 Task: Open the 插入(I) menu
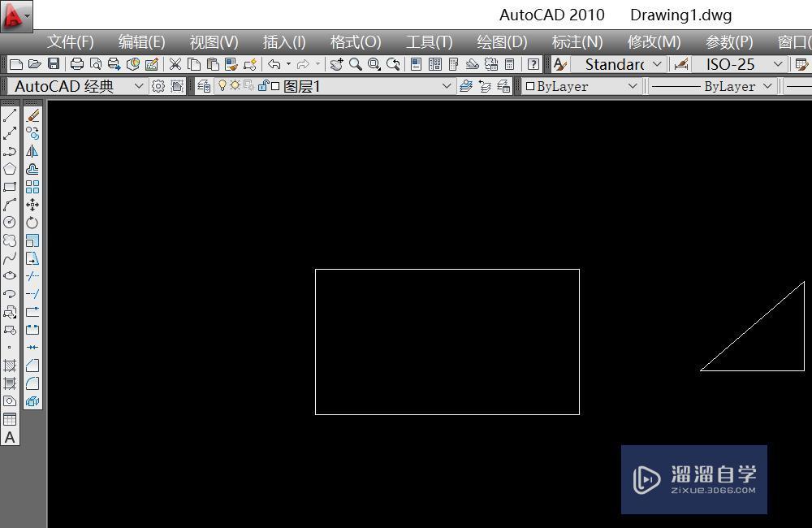tap(284, 42)
